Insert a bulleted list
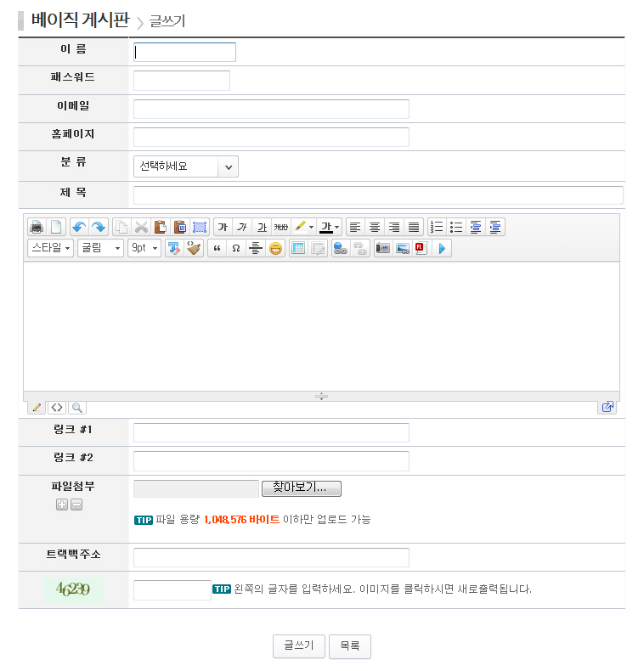Image resolution: width=644 pixels, height=671 pixels. point(456,227)
